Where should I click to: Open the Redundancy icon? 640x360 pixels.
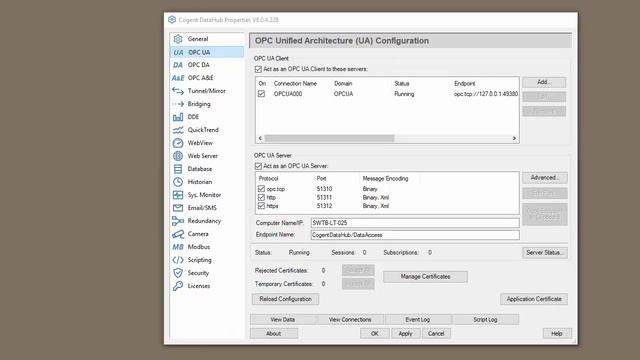[178, 221]
